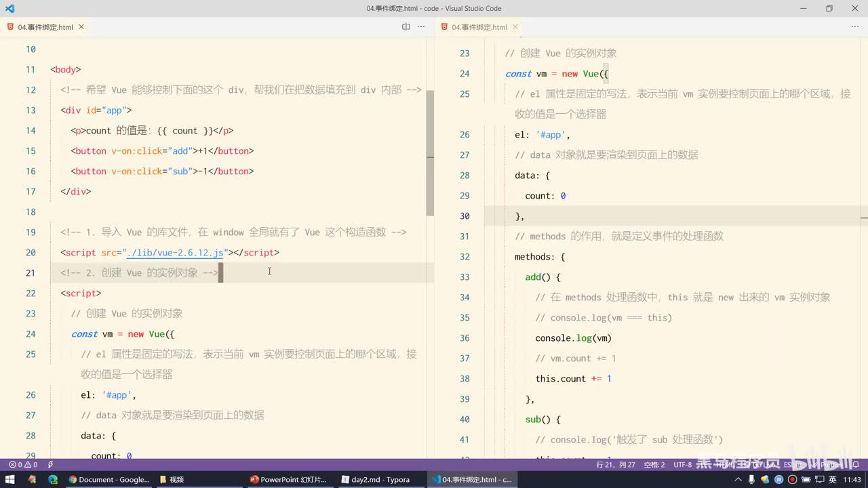Click el: '#app' in right editor
The width and height of the screenshot is (868, 488).
pos(542,134)
